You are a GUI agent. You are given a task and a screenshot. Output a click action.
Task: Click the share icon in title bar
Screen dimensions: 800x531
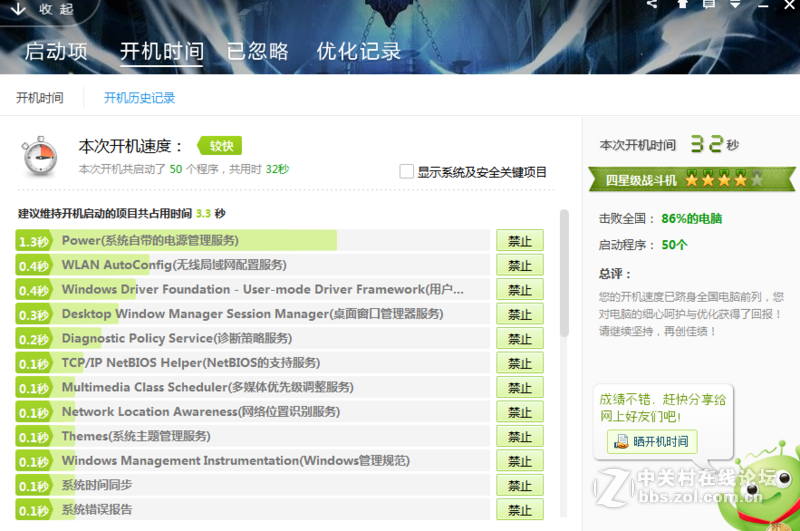tap(652, 4)
